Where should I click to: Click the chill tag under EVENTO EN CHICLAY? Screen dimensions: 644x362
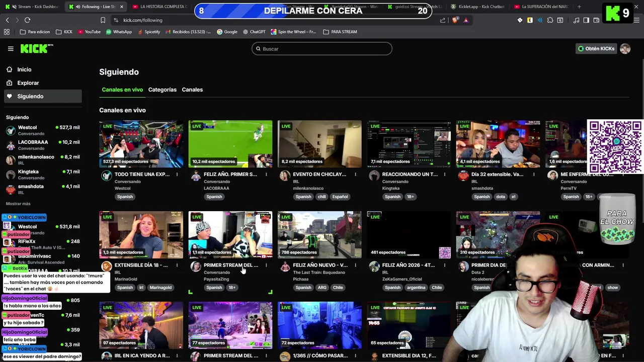coord(321,197)
